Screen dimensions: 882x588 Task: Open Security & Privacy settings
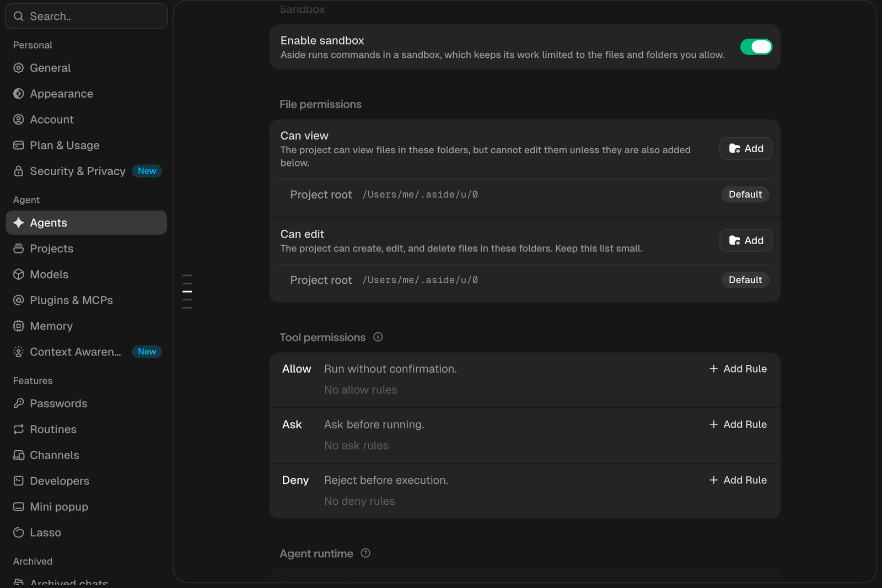(86, 171)
